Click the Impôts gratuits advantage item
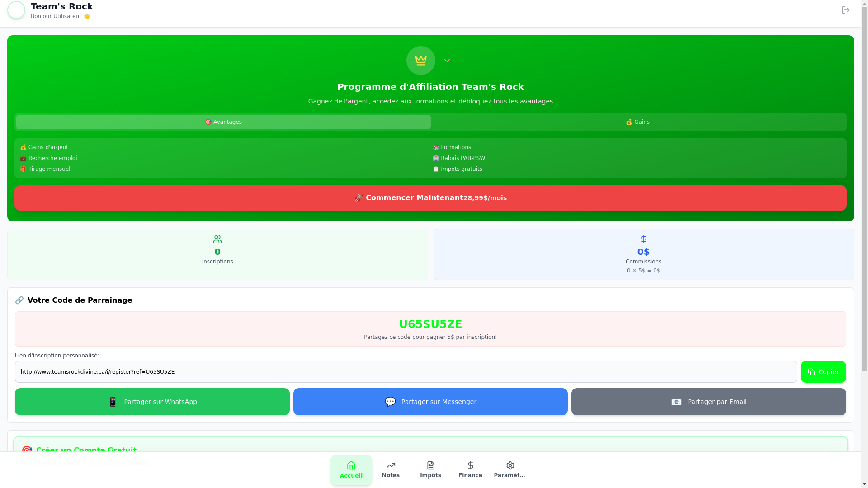The height and width of the screenshot is (488, 868). click(458, 169)
